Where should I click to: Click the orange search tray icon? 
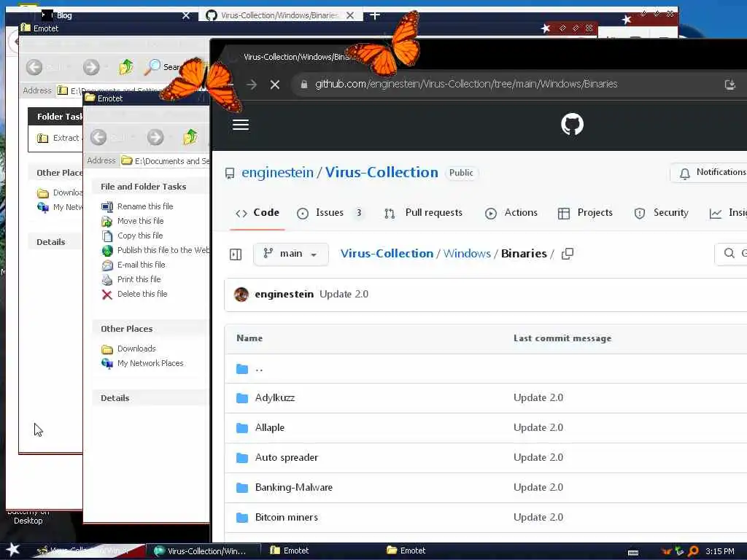point(693,551)
